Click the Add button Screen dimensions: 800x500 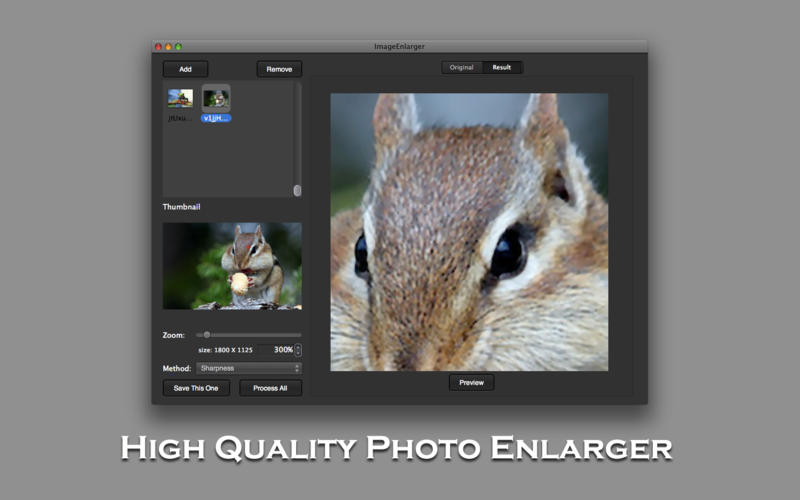[185, 69]
